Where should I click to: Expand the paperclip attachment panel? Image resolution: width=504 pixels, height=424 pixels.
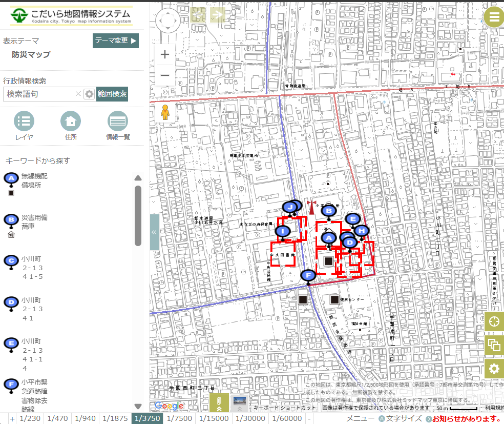pos(219,403)
